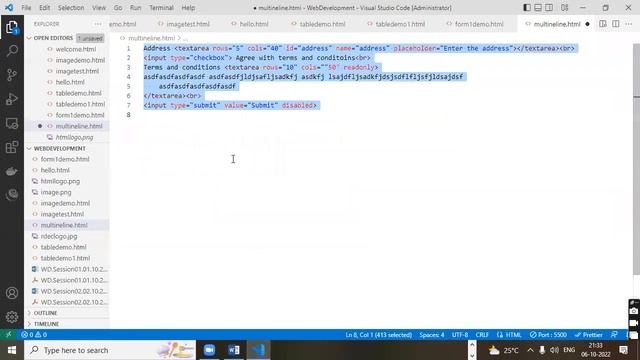Collapse the Open Editors section
The height and width of the screenshot is (360, 640).
coord(53,38)
